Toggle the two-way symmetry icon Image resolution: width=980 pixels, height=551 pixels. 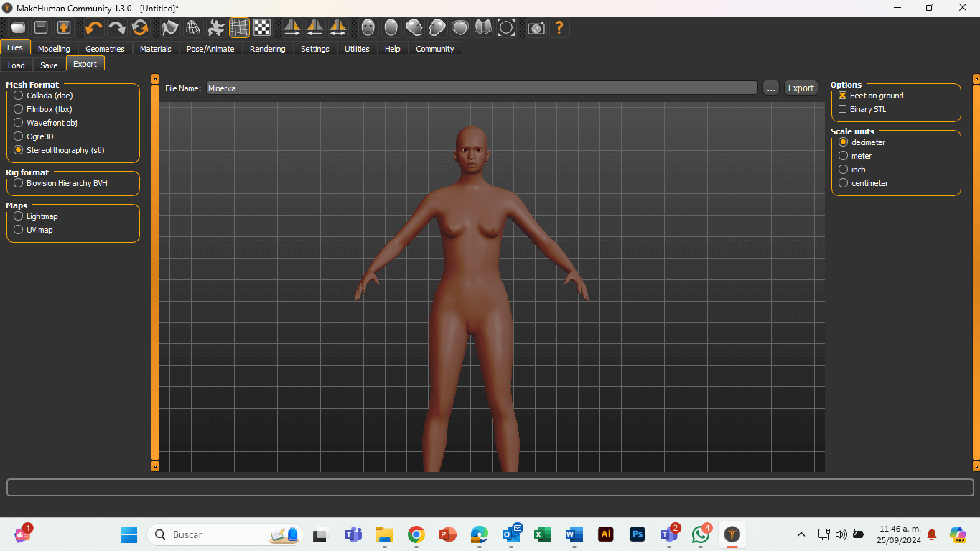coord(338,28)
